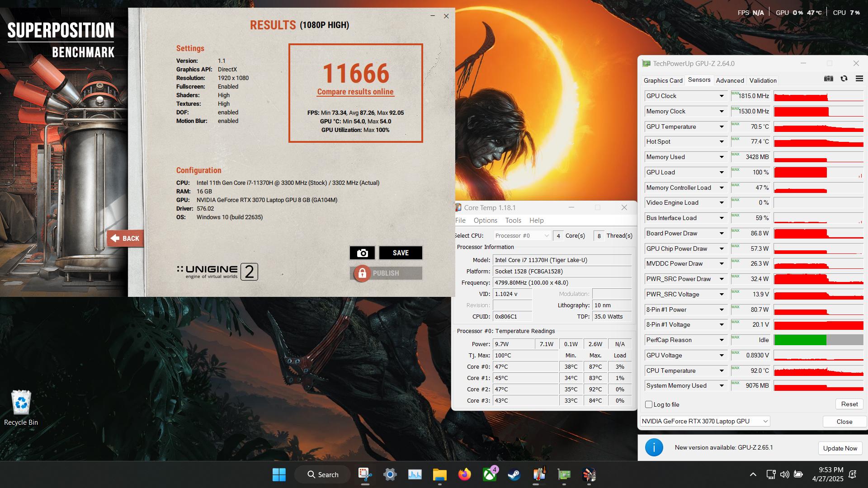Click the info icon in GPU-Z update notice
Viewport: 868px width, 488px height.
[x=654, y=447]
